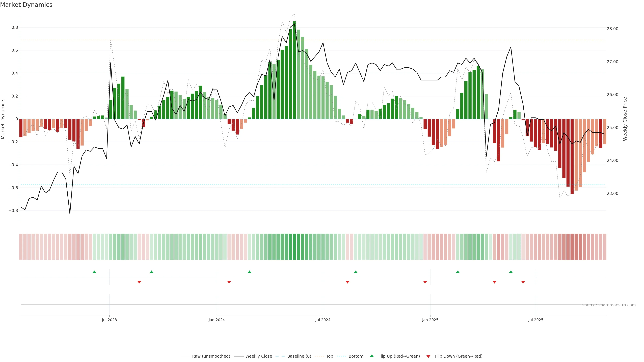Click the last green flip-up marker before Jul 2025

[x=511, y=272]
